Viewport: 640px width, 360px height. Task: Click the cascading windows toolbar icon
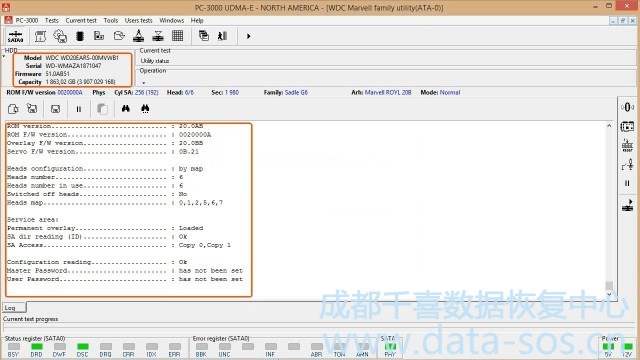[203, 36]
